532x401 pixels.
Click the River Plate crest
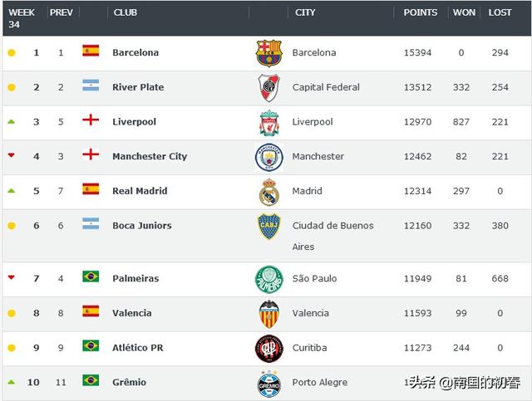(x=269, y=88)
